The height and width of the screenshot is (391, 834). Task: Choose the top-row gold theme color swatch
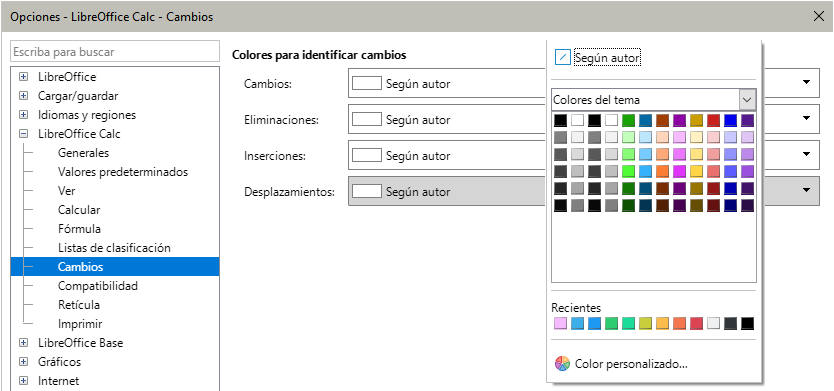[x=696, y=120]
